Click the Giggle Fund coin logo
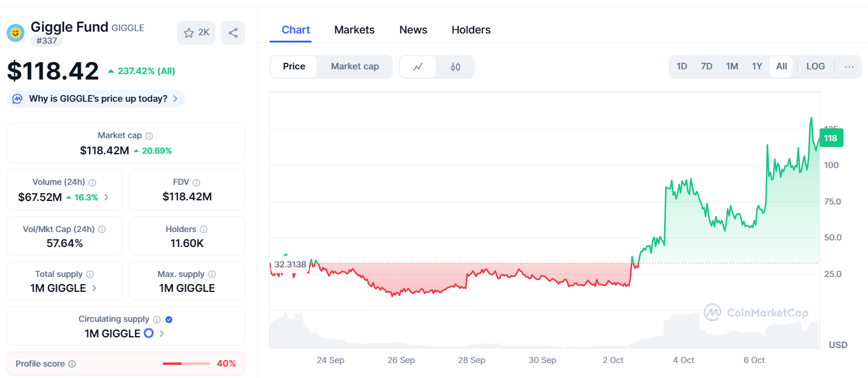Viewport: 868px width, 378px height. click(16, 32)
